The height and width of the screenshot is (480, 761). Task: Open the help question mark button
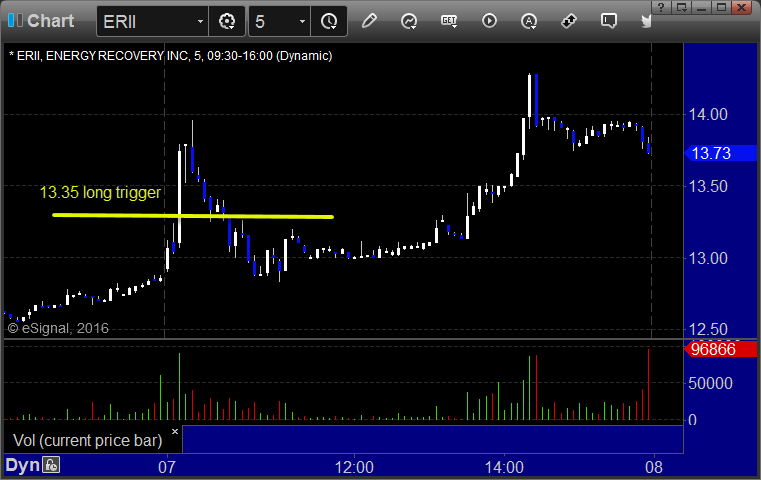(x=661, y=7)
